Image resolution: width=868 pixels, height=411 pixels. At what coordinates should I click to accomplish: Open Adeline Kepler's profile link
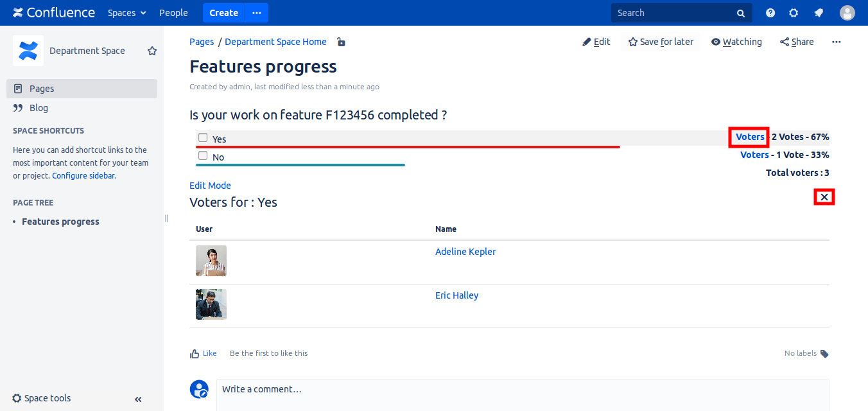pos(465,252)
